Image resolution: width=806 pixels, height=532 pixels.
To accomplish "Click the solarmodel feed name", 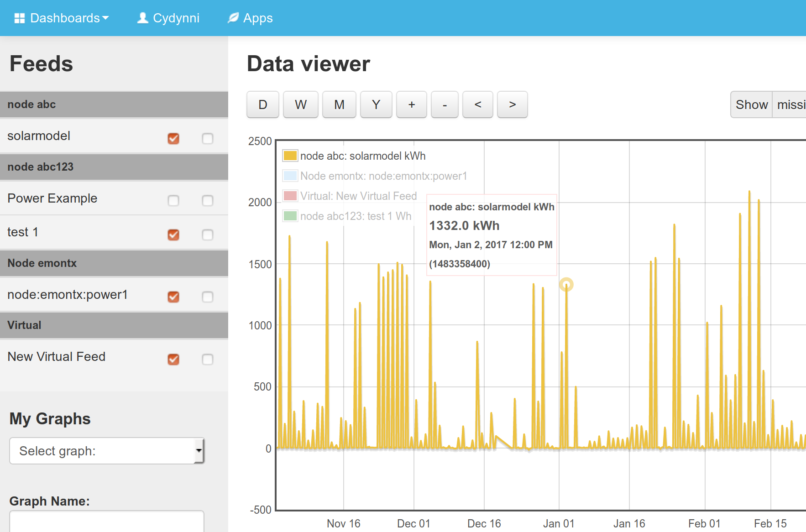I will click(x=39, y=136).
